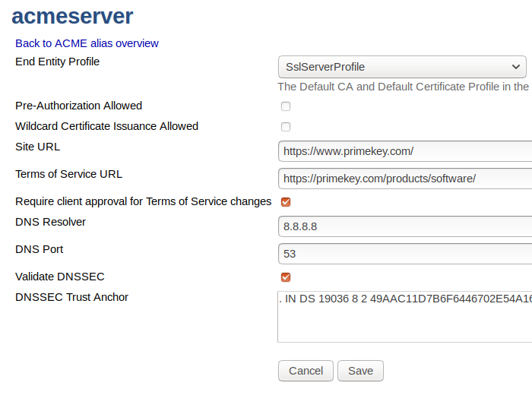Focus the Site URL input field
Screen dimensions: 532x408
click(x=404, y=151)
